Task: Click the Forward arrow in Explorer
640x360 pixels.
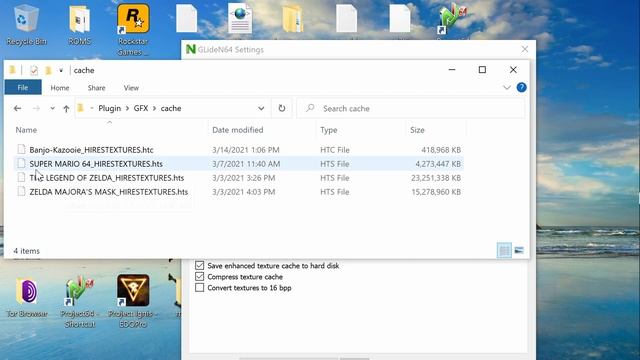Action: click(36, 108)
